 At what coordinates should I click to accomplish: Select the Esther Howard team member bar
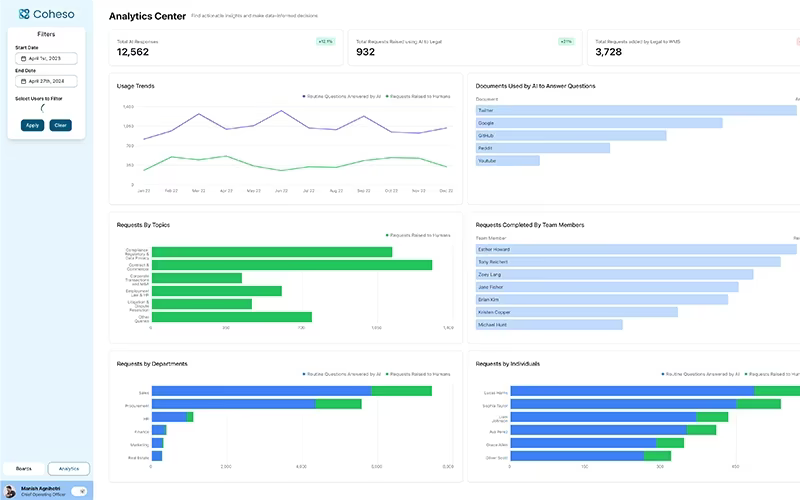tap(636, 249)
